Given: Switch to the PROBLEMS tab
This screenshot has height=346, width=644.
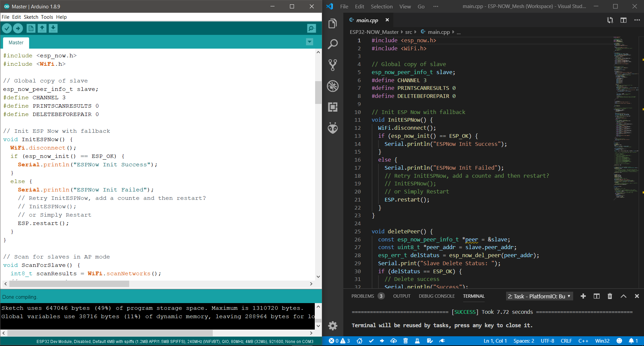Looking at the screenshot, I should [x=362, y=296].
